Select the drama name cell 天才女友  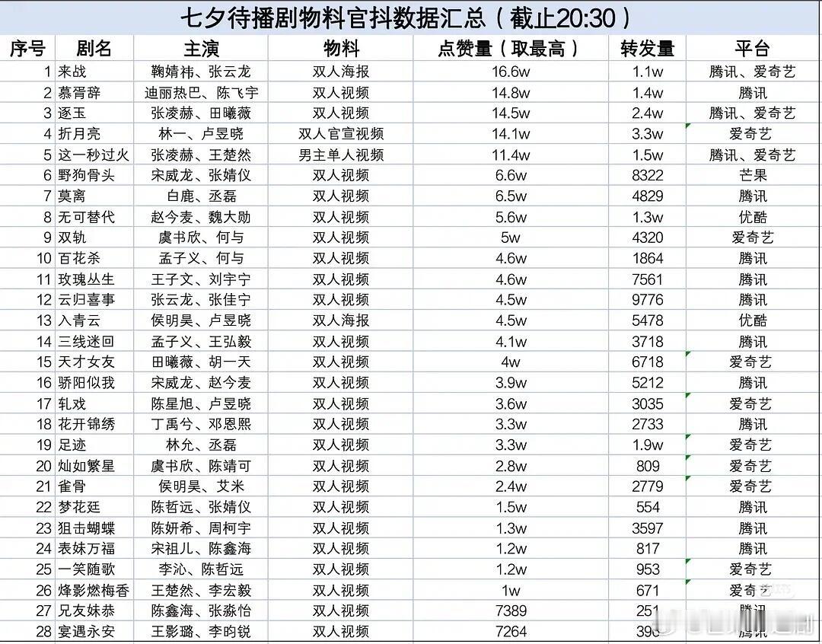(94, 362)
